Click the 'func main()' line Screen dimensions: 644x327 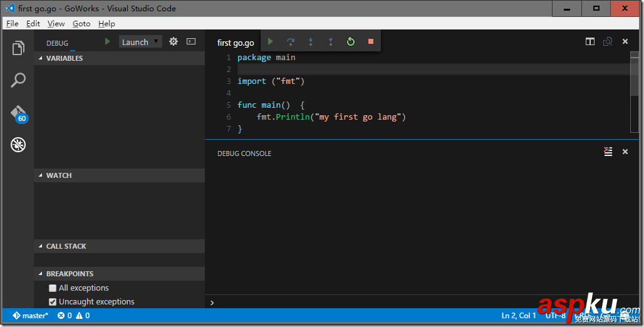(271, 105)
